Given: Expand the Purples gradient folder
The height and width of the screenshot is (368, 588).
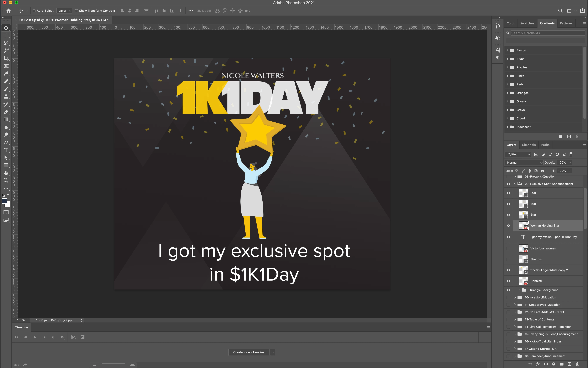Looking at the screenshot, I should click(507, 67).
